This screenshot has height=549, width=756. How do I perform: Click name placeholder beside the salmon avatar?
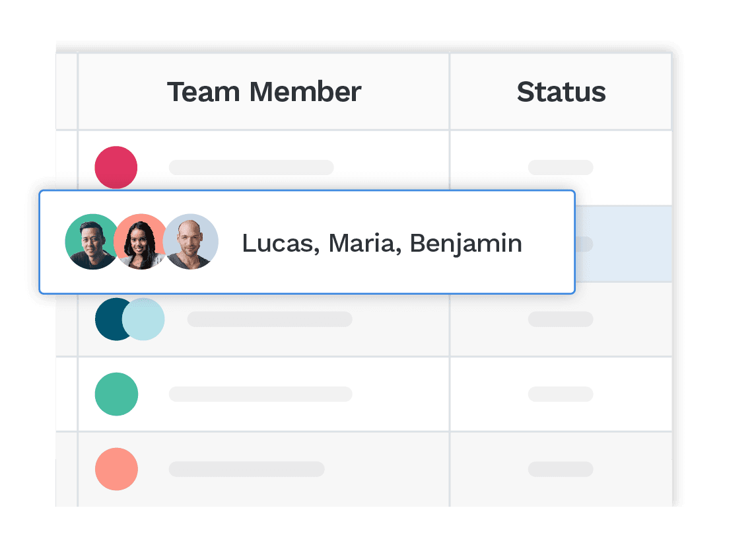pos(246,469)
